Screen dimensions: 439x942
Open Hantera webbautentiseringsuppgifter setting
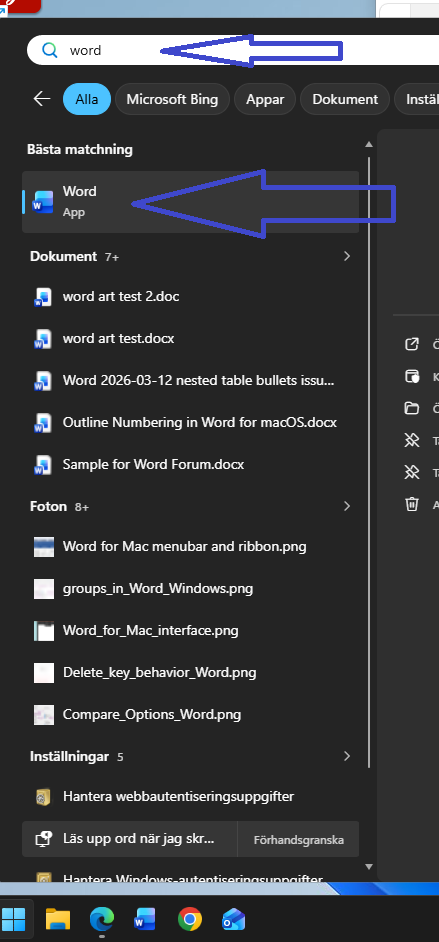pyautogui.click(x=190, y=797)
